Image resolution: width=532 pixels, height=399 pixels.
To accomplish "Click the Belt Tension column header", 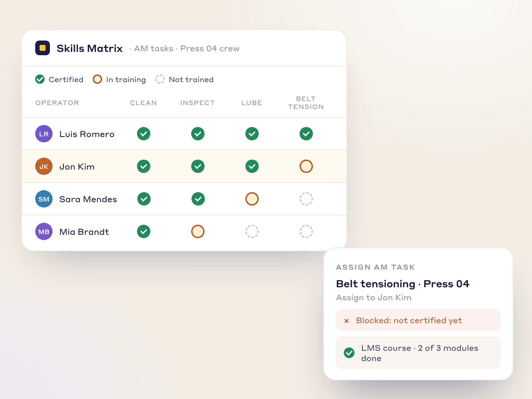I will pos(306,103).
